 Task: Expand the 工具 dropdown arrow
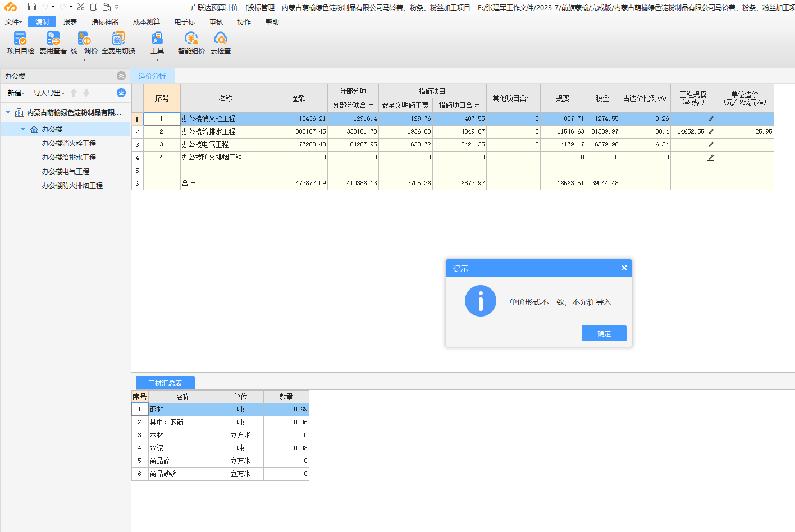pyautogui.click(x=157, y=59)
